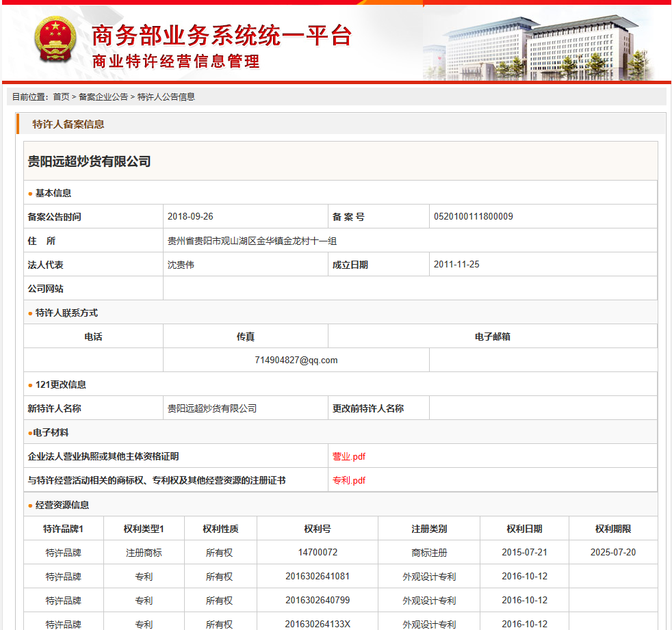Select company name 贵阳远超炒货有限公司 heading

click(89, 161)
